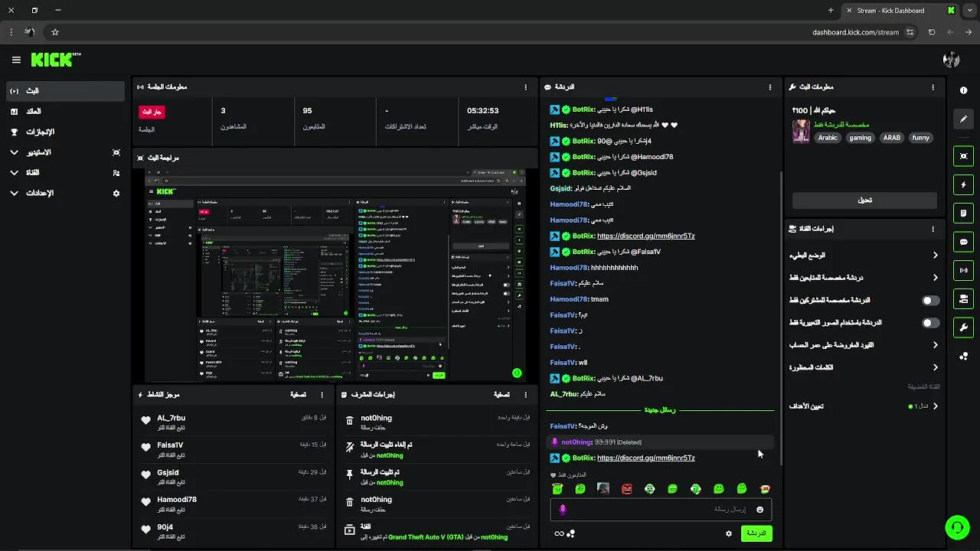The image size is (980, 551).
Task: Expand the Studio section in sidebar
Action: point(65,152)
